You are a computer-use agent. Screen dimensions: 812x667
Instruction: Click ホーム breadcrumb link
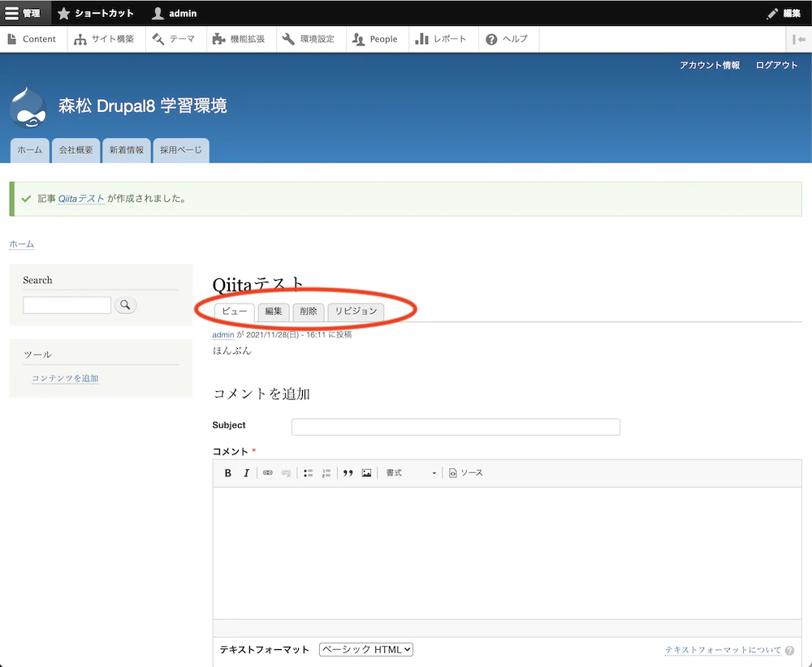coord(22,244)
